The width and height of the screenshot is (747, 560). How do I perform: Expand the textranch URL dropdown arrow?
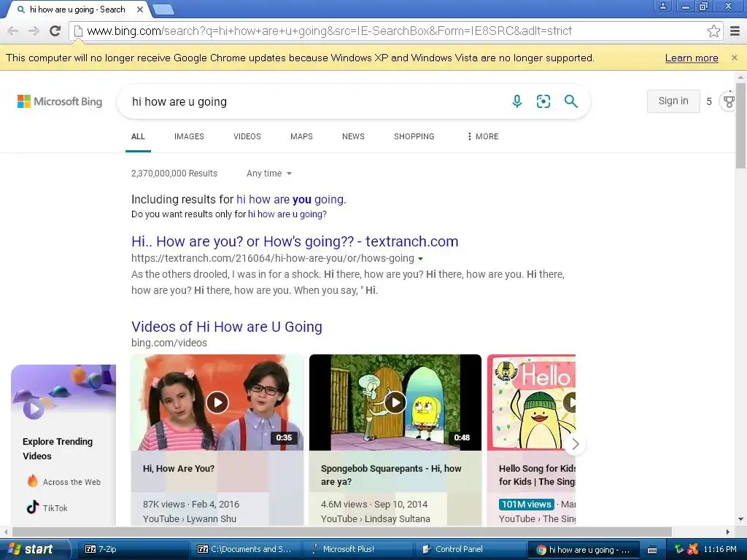point(420,259)
